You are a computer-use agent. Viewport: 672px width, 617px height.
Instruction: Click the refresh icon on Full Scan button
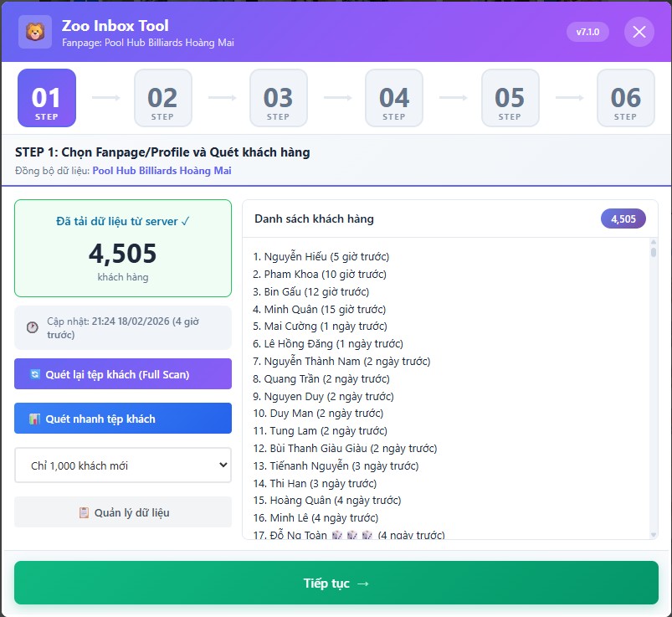click(34, 374)
